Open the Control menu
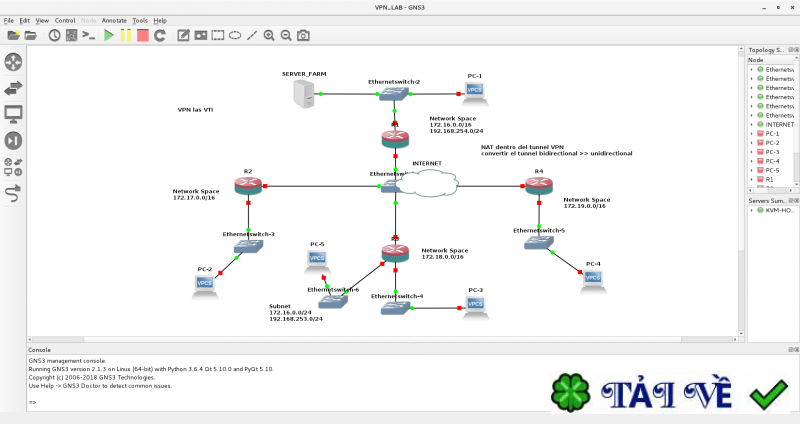 point(65,20)
